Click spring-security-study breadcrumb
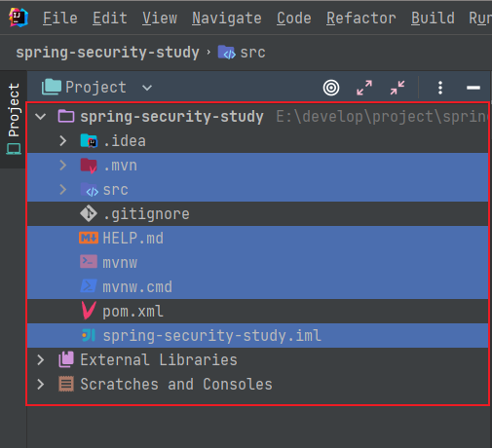 tap(107, 53)
